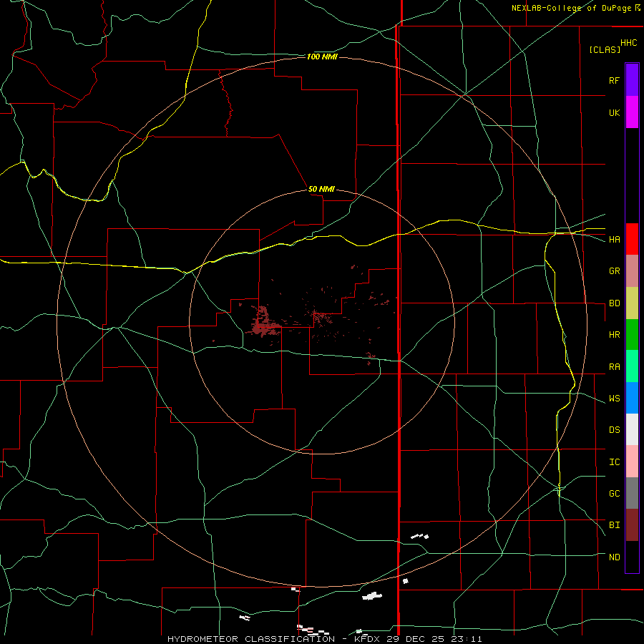Click the BI dark red legend swatch
The image size is (644, 644).
tap(632, 525)
